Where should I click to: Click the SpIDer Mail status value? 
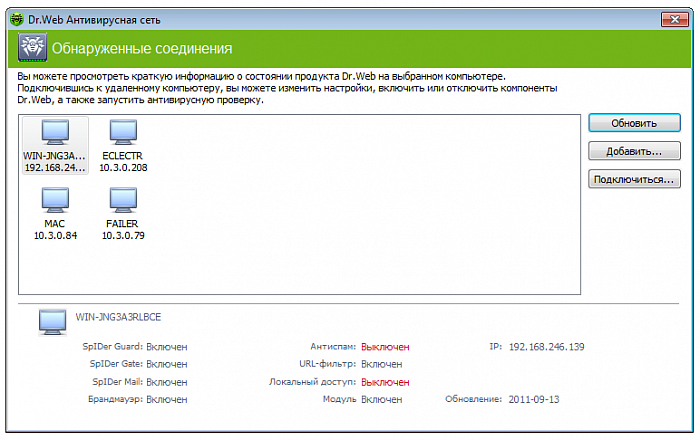tap(167, 382)
